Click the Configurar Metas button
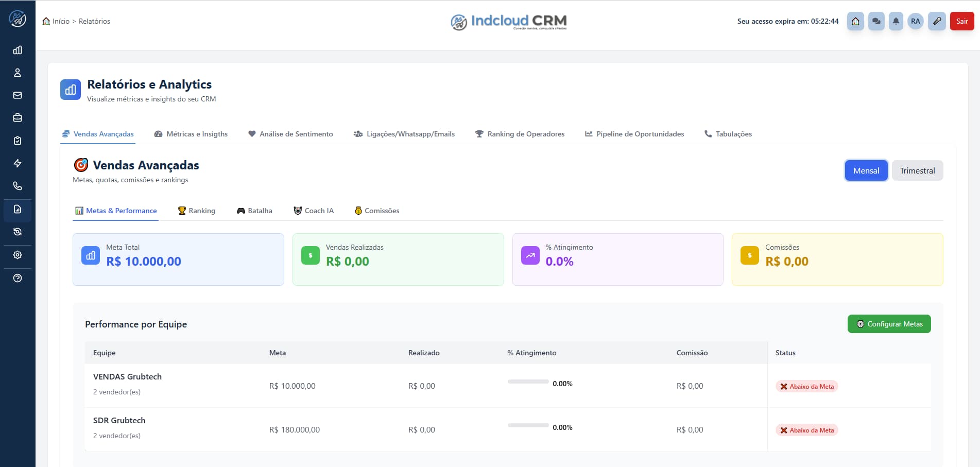The width and height of the screenshot is (980, 467). coord(889,324)
